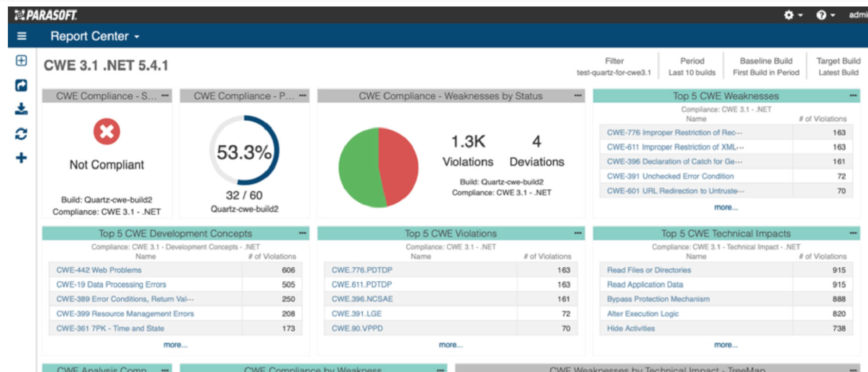Screen dimensions: 868x372
Task: Change the Period Last 10 builds setting
Action: pos(692,67)
